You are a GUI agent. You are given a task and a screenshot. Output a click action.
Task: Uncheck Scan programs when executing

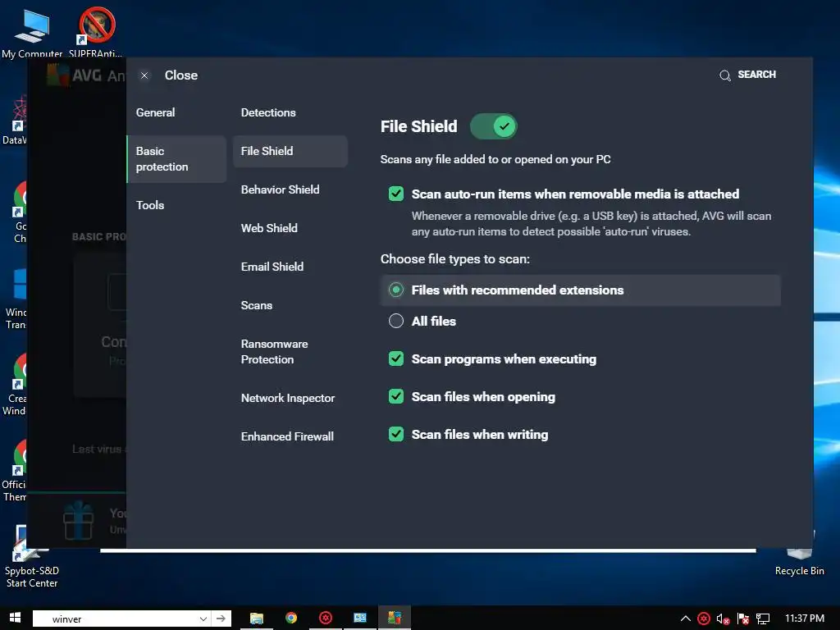tap(396, 358)
